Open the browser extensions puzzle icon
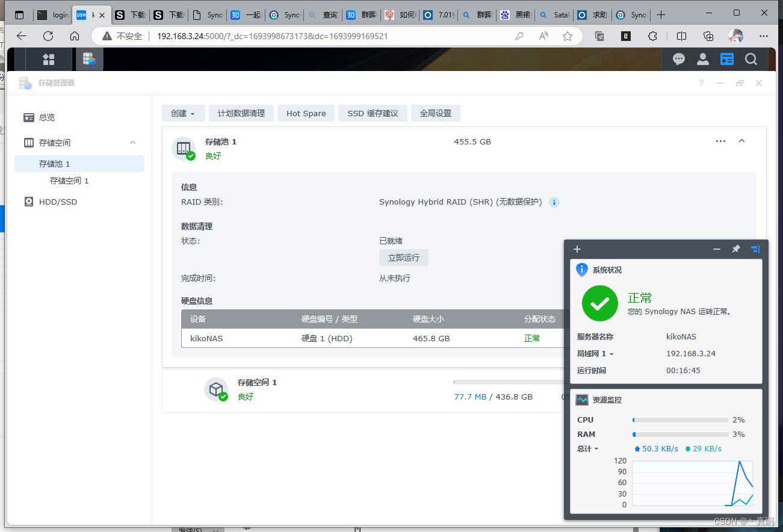The image size is (783, 532). click(652, 36)
